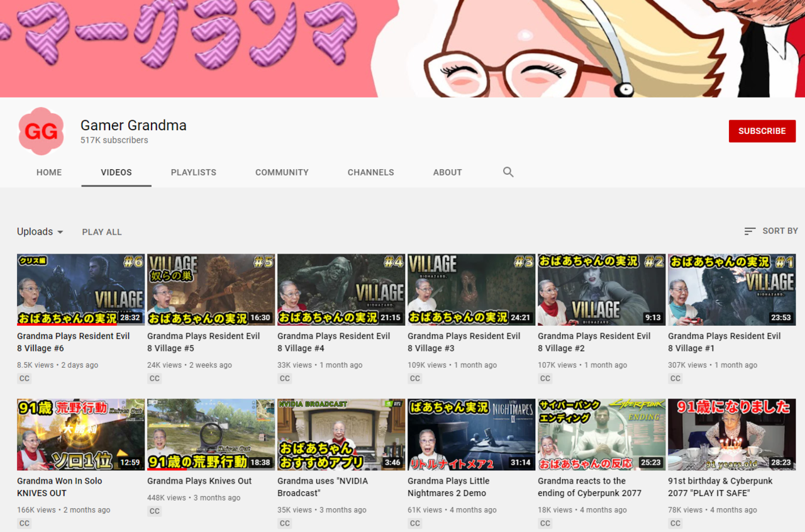The image size is (805, 532).
Task: Click CC badge under Grandma Plays Knives Out
Action: click(155, 511)
